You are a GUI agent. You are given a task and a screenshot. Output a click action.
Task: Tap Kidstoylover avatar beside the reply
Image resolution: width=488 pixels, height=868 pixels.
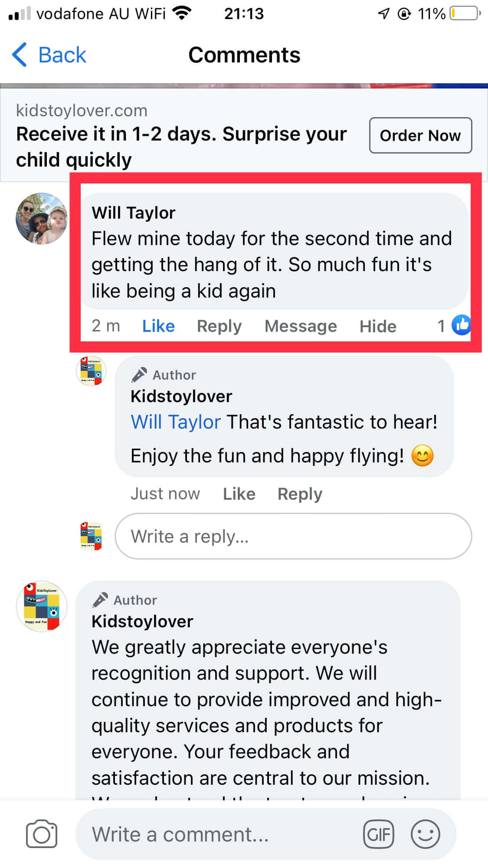tap(91, 371)
